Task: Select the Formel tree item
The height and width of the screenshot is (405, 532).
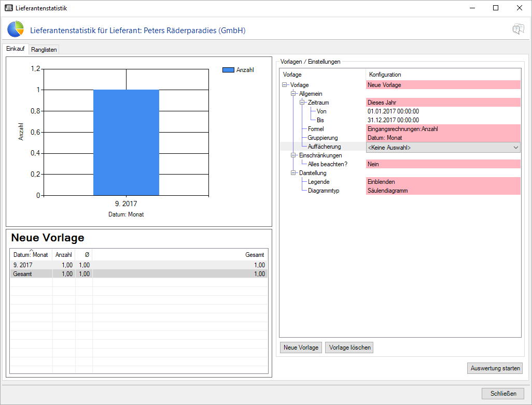Action: [316, 129]
